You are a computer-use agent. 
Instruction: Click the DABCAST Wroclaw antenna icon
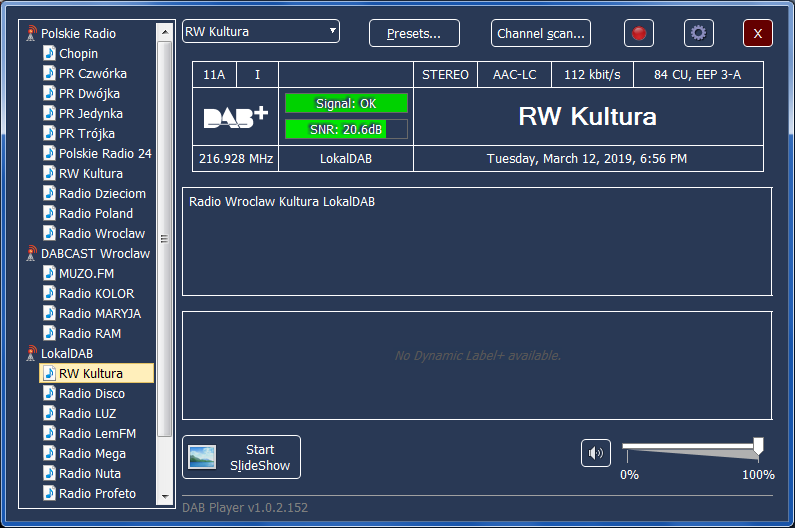(x=32, y=254)
